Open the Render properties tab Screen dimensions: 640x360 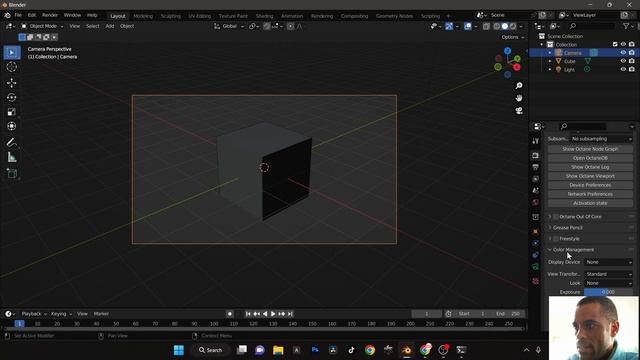pyautogui.click(x=536, y=156)
